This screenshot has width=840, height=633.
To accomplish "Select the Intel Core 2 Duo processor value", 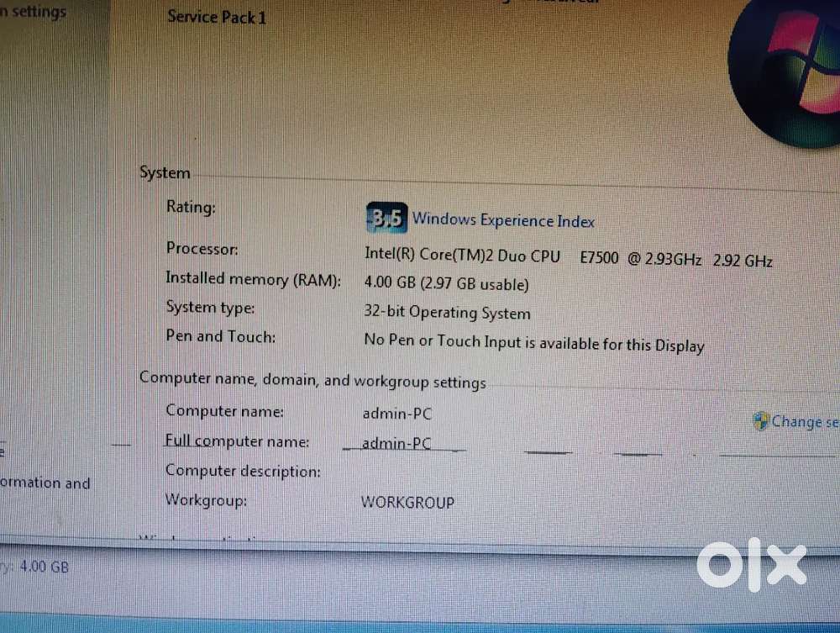I will 568,256.
